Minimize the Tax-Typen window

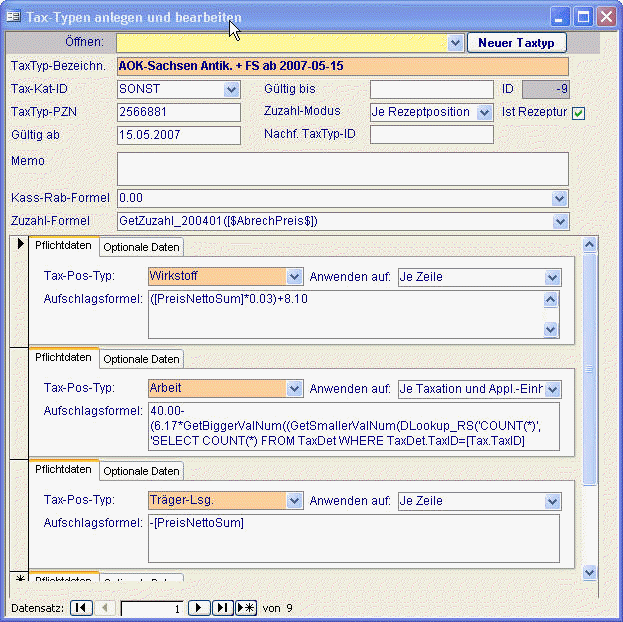559,17
